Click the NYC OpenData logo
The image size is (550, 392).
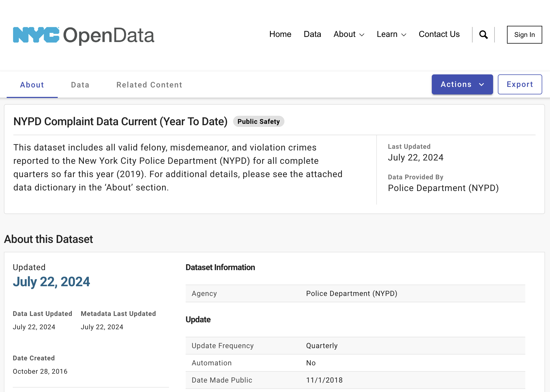click(x=84, y=35)
